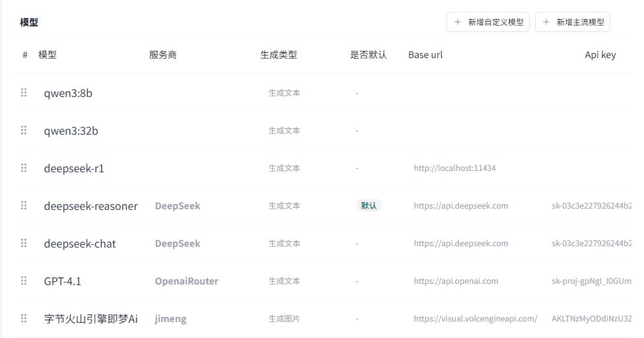
Task: Click the 默认 tag on deepseek-reasoner row
Action: click(x=369, y=205)
